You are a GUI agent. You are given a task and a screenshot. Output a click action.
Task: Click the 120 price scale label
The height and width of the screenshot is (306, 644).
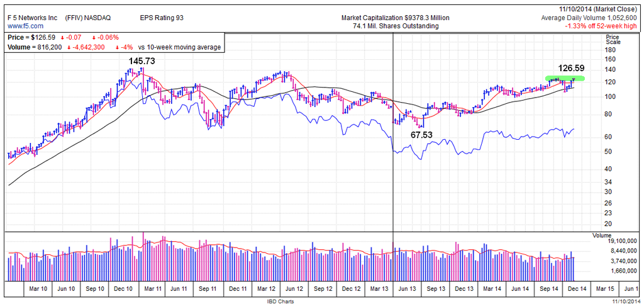click(x=611, y=82)
